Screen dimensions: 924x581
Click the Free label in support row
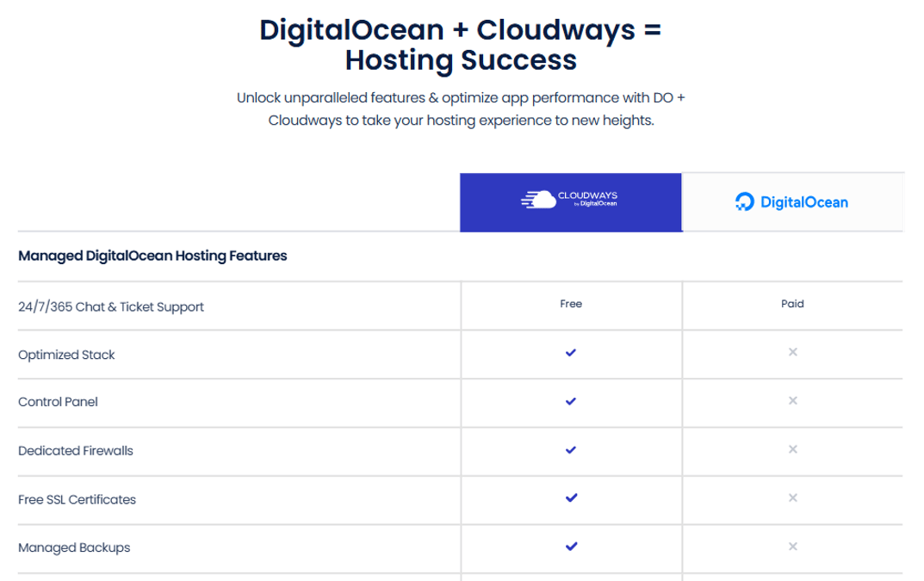570,304
